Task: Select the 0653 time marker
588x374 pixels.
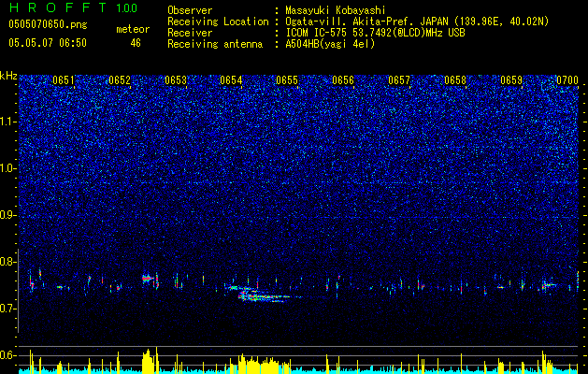Action: (176, 80)
